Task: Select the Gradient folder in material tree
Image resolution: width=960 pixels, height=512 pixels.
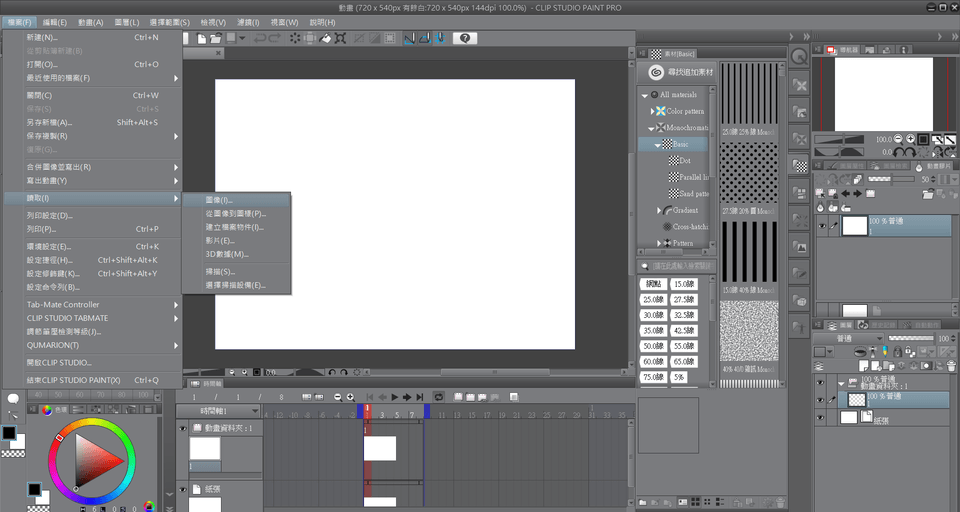Action: (685, 211)
